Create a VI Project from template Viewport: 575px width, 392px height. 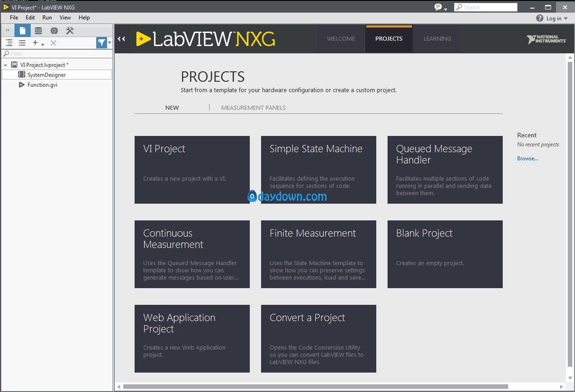click(192, 170)
